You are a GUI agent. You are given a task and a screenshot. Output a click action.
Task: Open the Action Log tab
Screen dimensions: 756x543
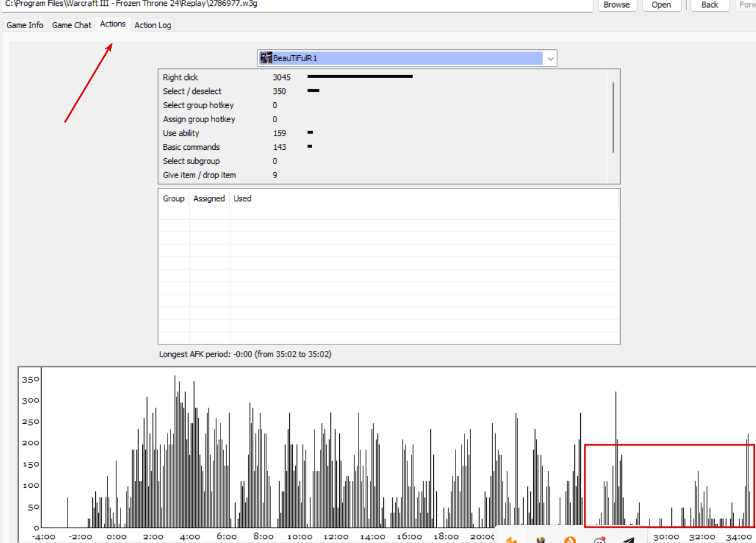pyautogui.click(x=153, y=25)
